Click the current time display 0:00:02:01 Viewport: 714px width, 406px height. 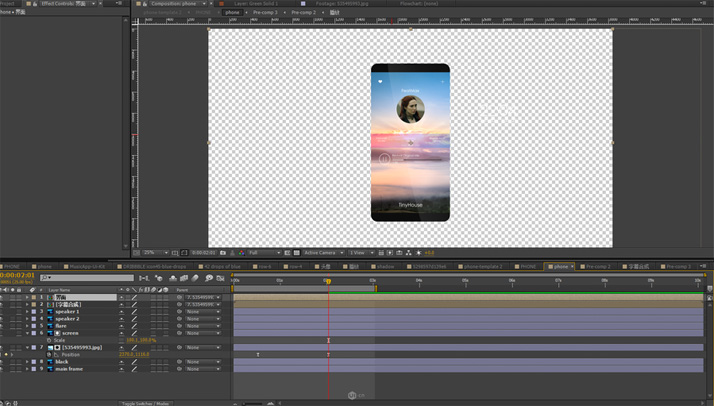(17, 275)
